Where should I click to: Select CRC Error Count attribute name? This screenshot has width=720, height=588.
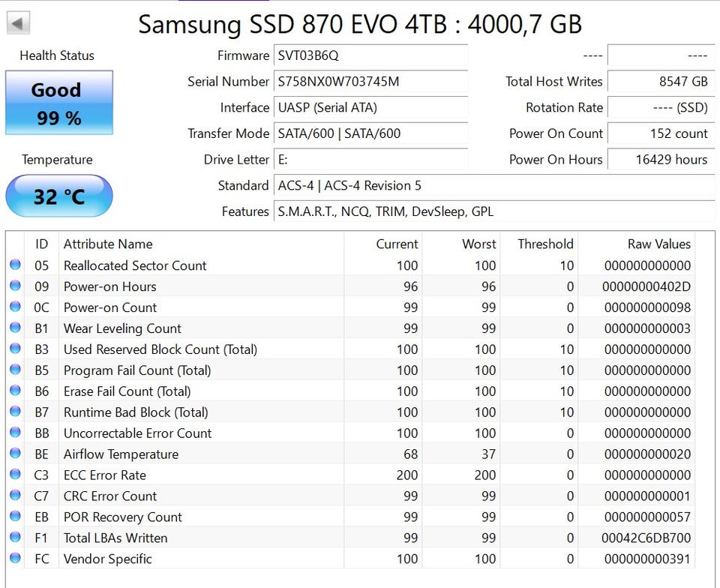110,496
